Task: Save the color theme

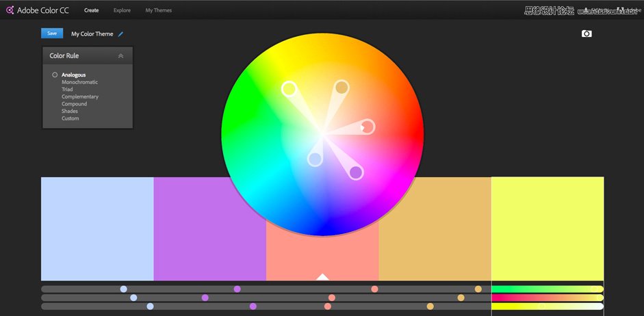Action: (52, 34)
